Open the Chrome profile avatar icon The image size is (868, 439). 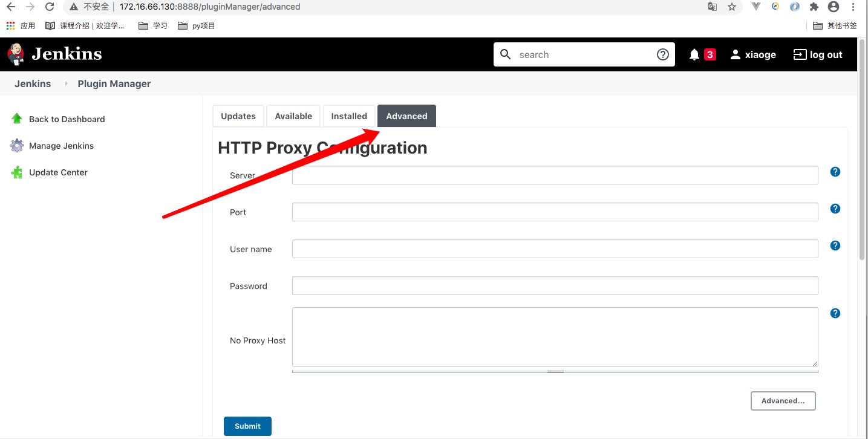(x=834, y=7)
